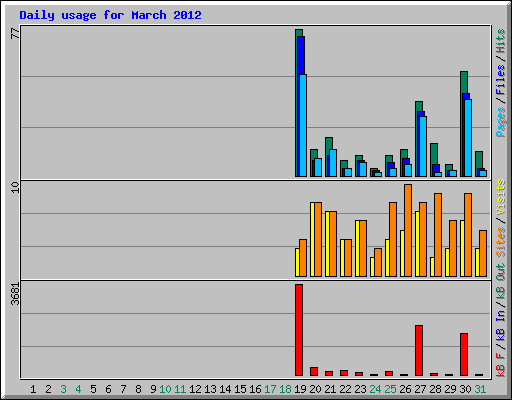
Task: Click the day 20 red kB F bar
Action: tap(314, 372)
